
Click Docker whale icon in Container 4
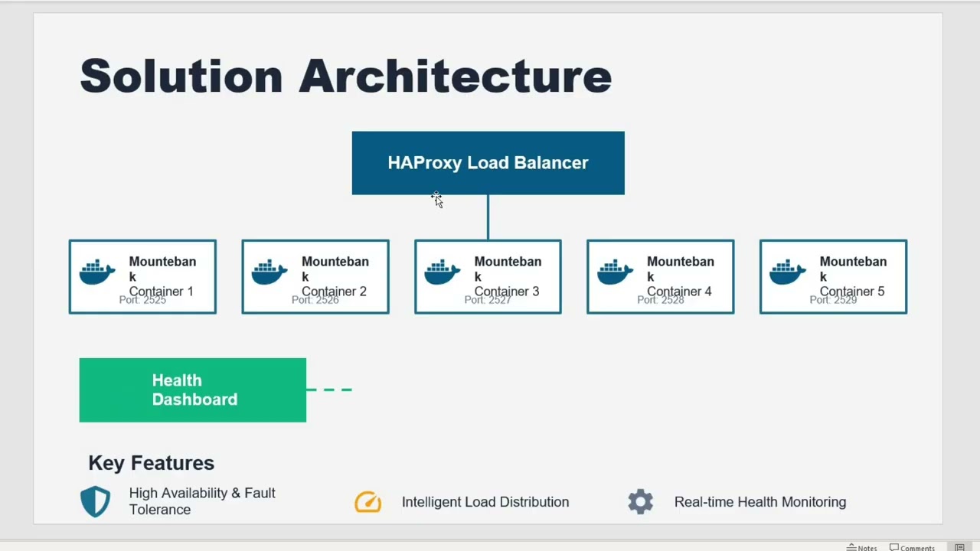click(x=615, y=272)
